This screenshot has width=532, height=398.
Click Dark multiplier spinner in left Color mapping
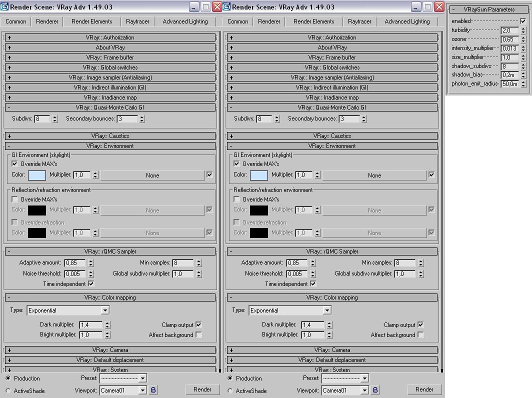pyautogui.click(x=107, y=325)
